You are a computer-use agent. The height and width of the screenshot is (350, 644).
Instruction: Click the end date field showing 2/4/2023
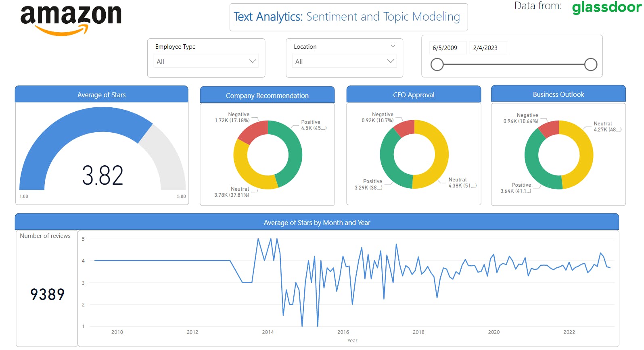[488, 48]
